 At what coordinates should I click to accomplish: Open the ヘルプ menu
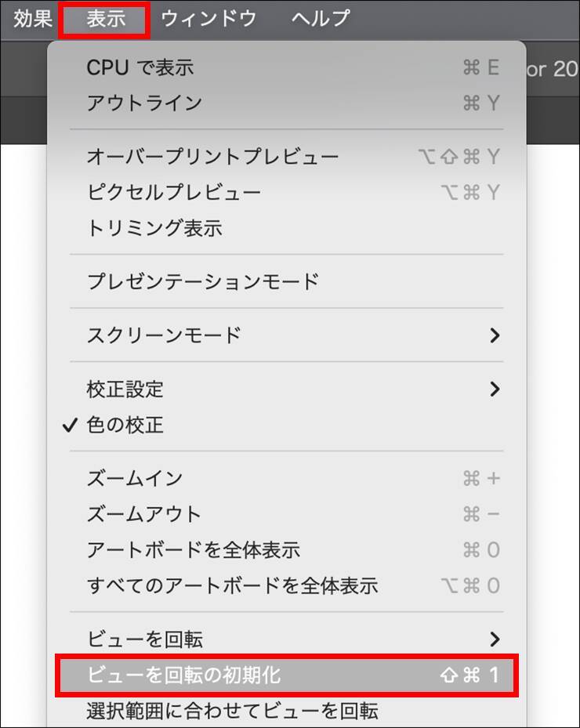321,19
